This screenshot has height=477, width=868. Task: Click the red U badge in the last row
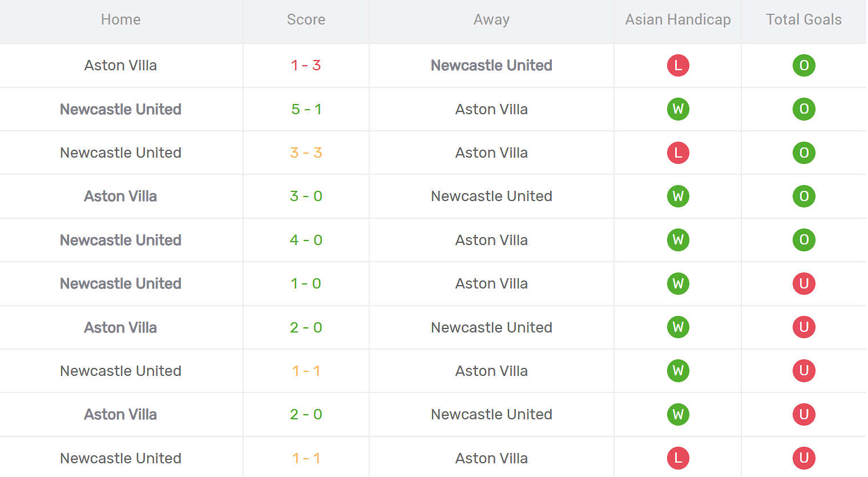pos(804,458)
